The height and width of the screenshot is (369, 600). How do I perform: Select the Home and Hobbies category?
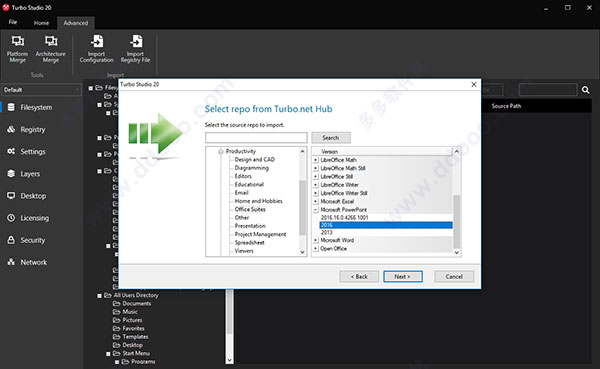click(x=258, y=201)
